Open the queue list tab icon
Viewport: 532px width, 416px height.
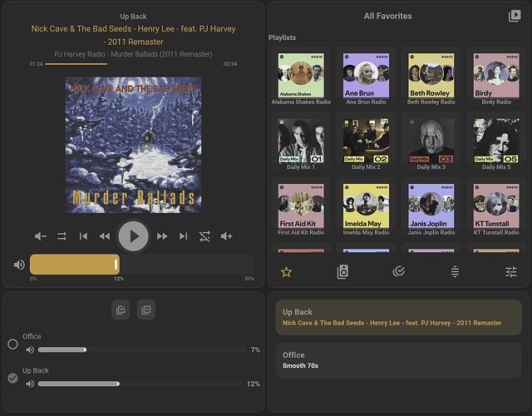point(455,272)
